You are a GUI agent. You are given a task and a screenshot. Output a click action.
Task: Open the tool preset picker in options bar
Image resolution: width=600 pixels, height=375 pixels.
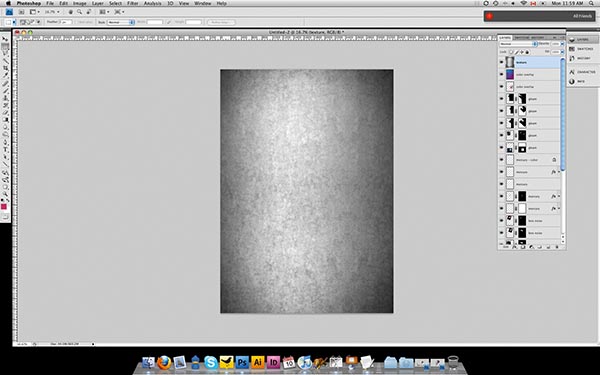[10, 22]
